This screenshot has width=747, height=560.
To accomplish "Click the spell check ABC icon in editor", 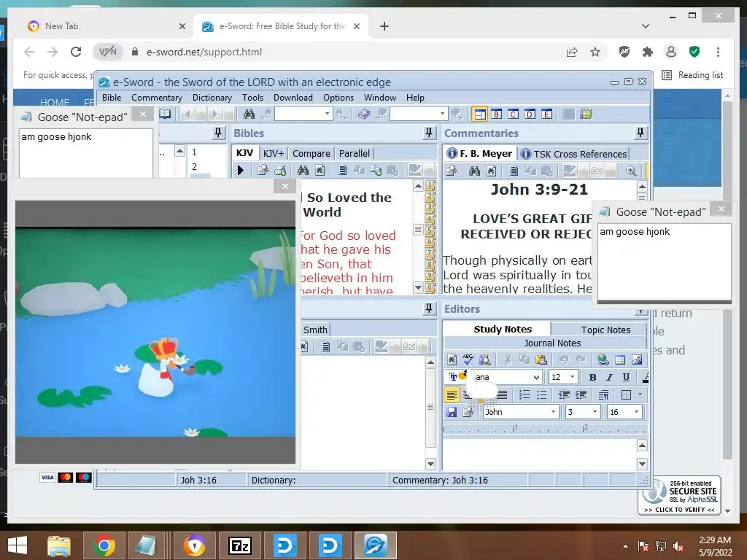I will coord(468,359).
